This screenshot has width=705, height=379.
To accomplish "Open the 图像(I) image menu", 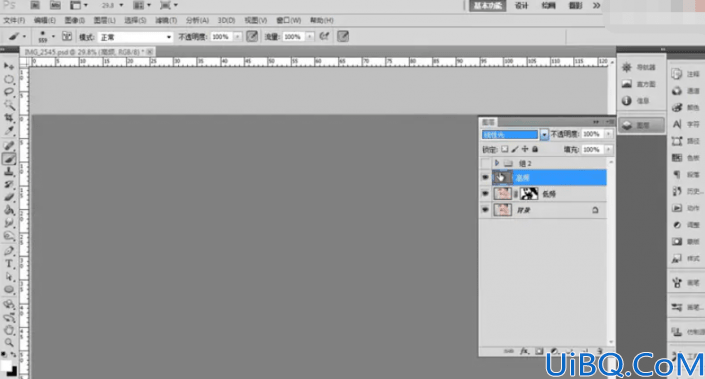I will 75,20.
